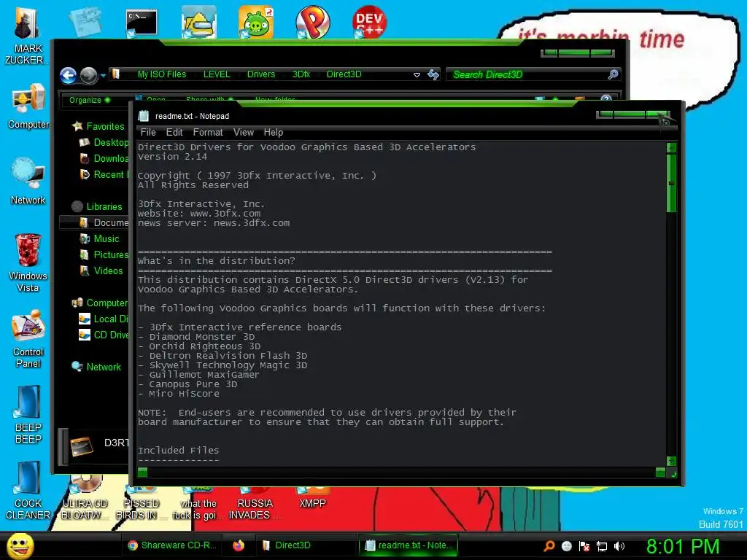The height and width of the screenshot is (560, 747).
Task: Launch the Peggle P ball icon
Action: click(x=312, y=22)
